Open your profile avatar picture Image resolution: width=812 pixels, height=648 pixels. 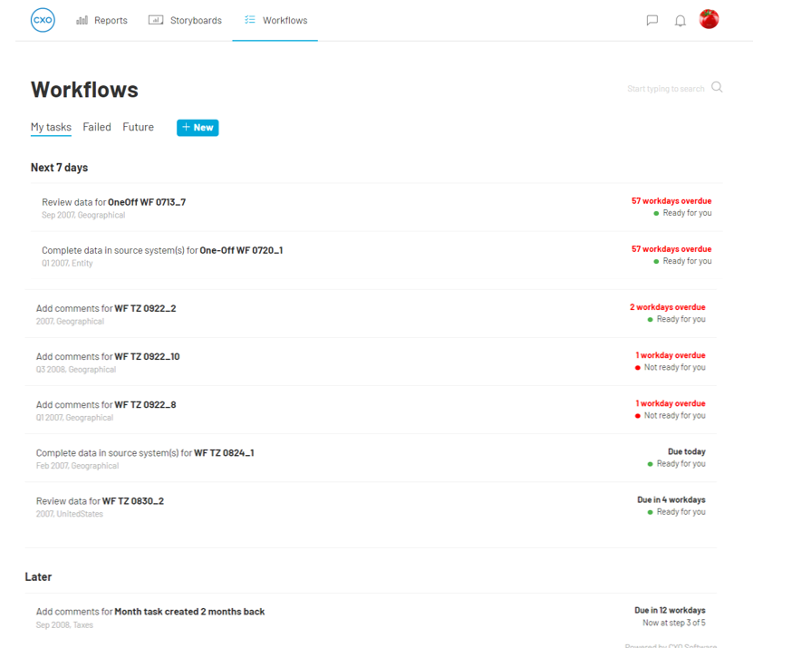(x=709, y=18)
